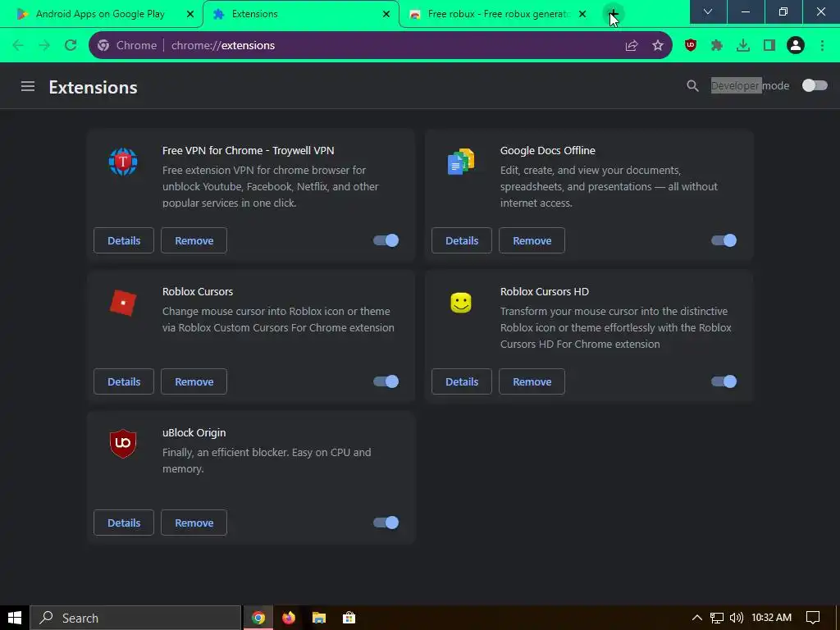The image size is (840, 630).
Task: Click the uBlock Origin shield card icon
Action: (x=123, y=444)
